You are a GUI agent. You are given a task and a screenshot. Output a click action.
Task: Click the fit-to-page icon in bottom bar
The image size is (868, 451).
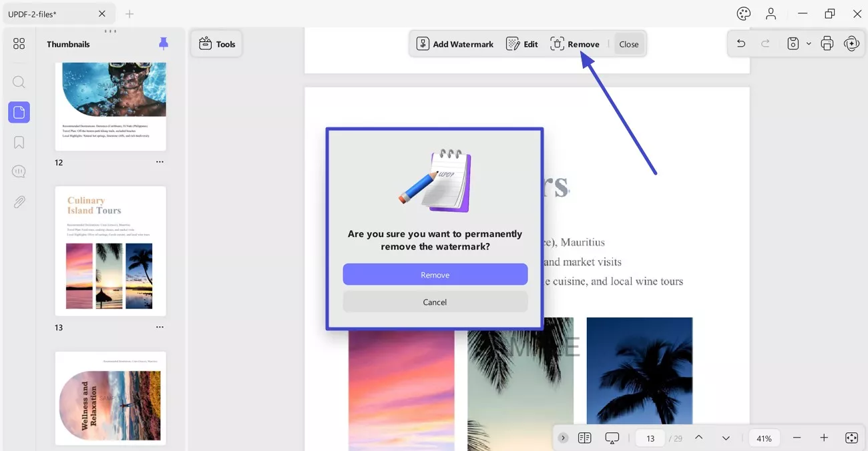[x=851, y=438]
